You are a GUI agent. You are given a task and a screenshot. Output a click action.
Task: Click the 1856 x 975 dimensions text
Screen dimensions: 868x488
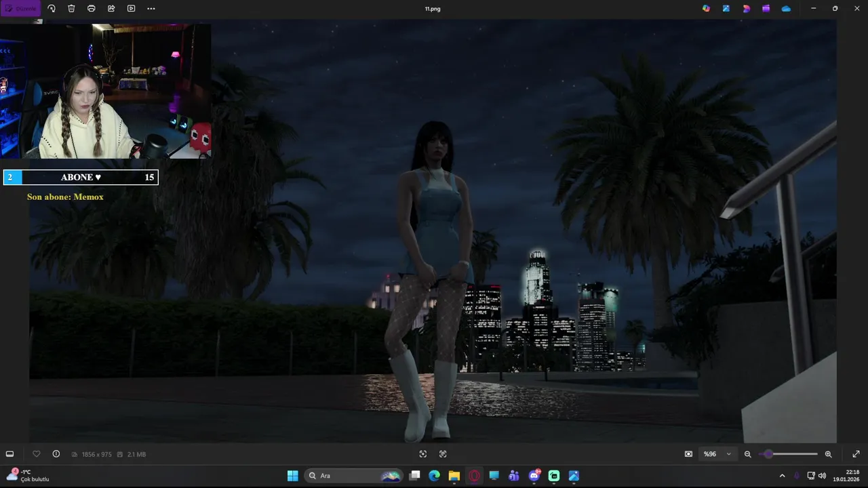point(96,454)
